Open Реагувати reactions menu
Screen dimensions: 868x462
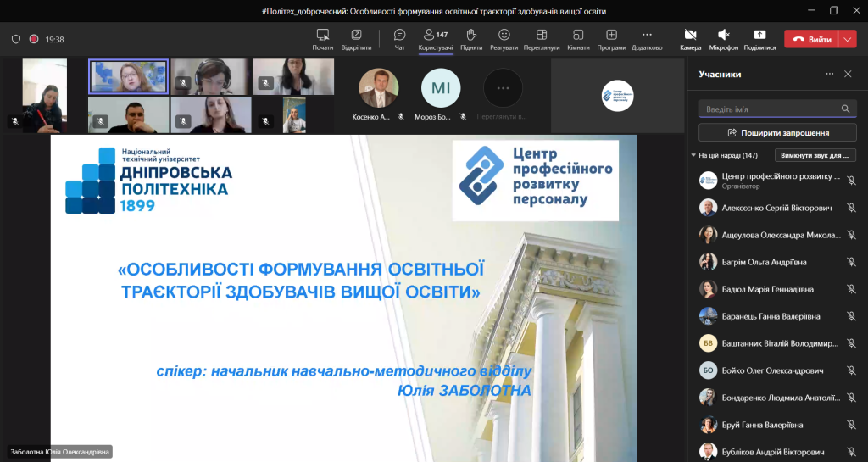point(504,39)
